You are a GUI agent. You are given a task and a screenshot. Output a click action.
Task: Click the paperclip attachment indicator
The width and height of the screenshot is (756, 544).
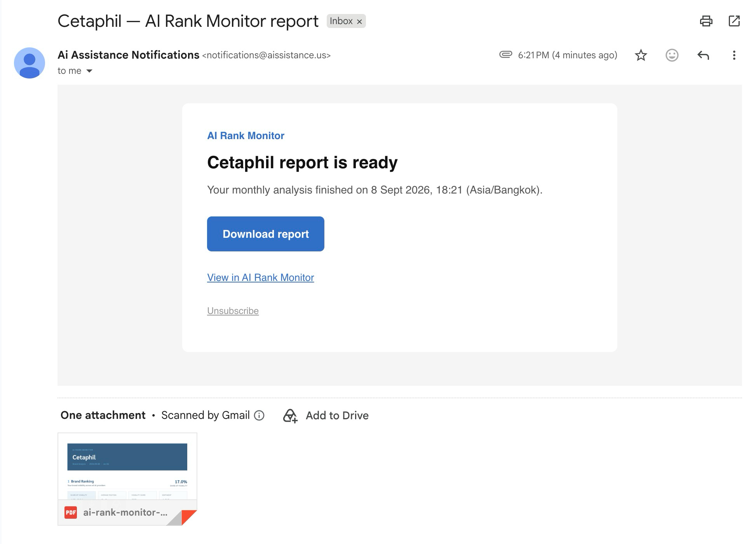[x=505, y=54]
